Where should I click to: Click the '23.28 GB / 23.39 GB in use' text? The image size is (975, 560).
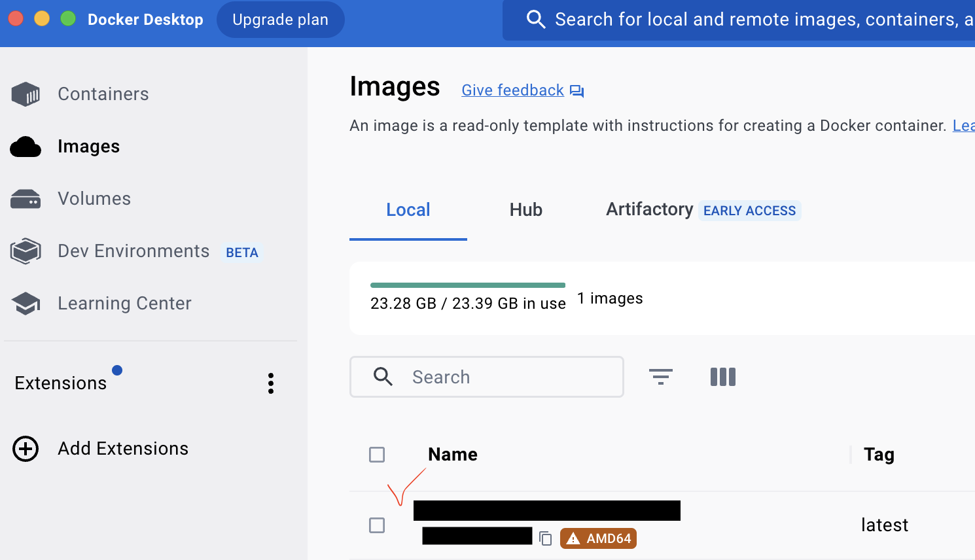point(468,304)
